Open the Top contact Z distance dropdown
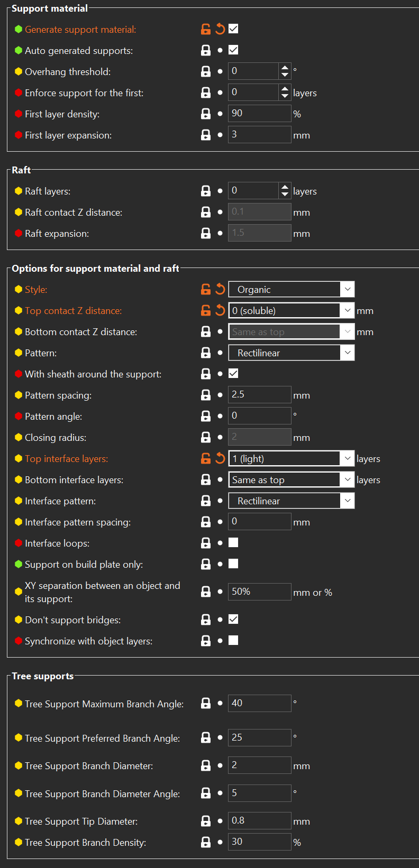 [348, 310]
